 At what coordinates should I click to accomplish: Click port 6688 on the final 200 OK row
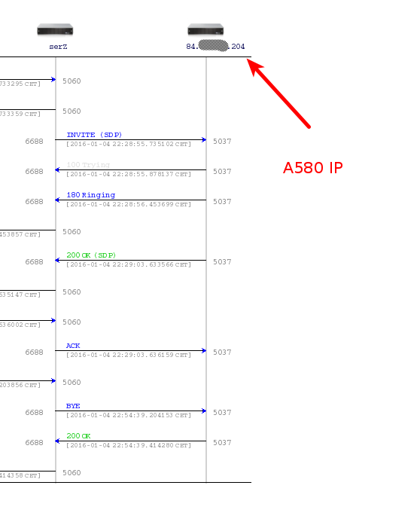click(35, 442)
